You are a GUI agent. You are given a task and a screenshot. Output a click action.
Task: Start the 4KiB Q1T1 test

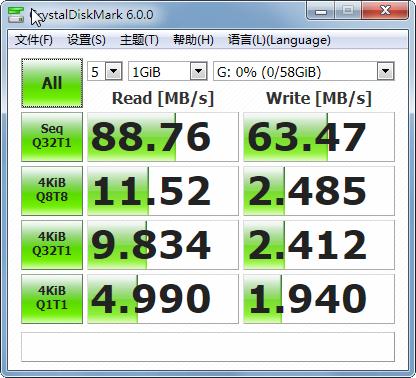click(52, 299)
